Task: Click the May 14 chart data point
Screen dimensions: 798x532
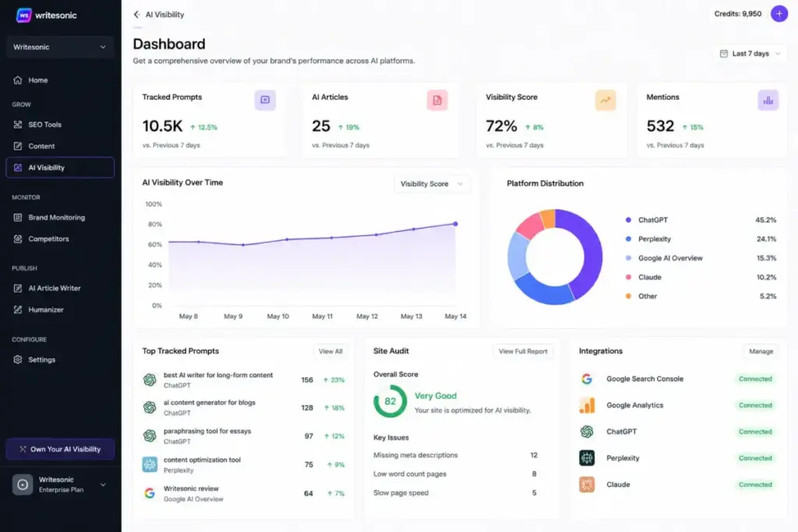Action: 455,224
